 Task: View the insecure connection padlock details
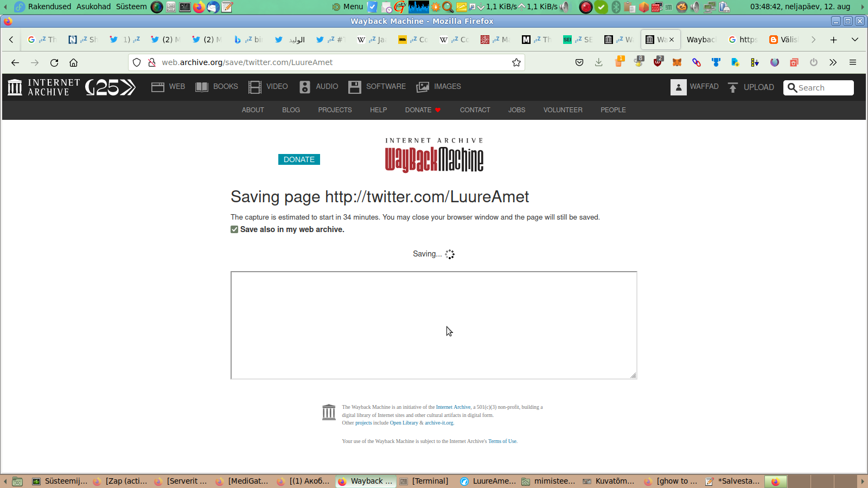(152, 62)
